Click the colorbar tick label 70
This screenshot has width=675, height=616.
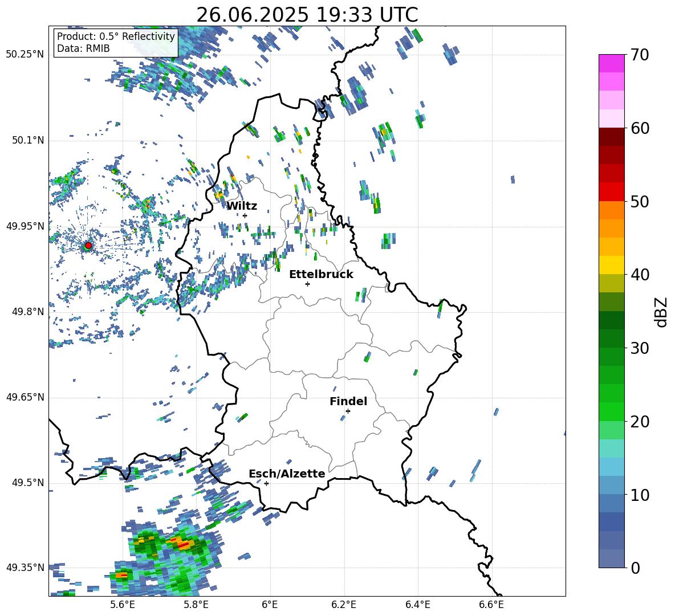tap(640, 55)
